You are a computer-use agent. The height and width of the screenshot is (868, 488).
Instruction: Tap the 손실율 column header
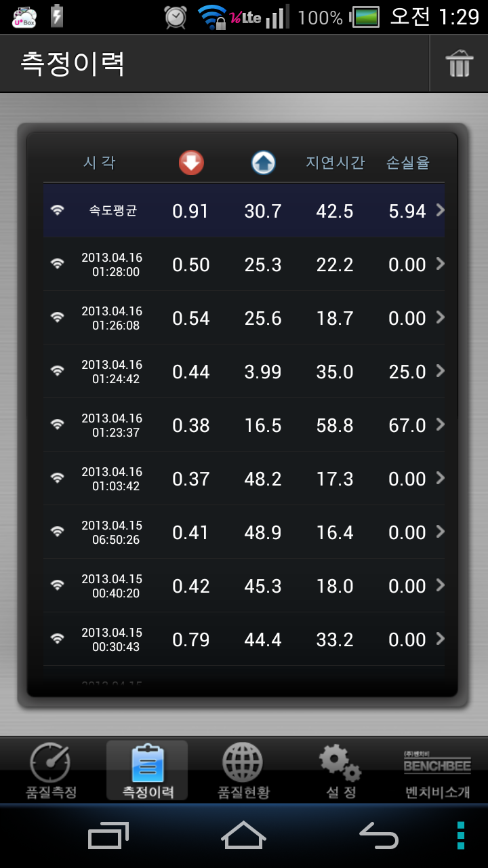point(408,162)
